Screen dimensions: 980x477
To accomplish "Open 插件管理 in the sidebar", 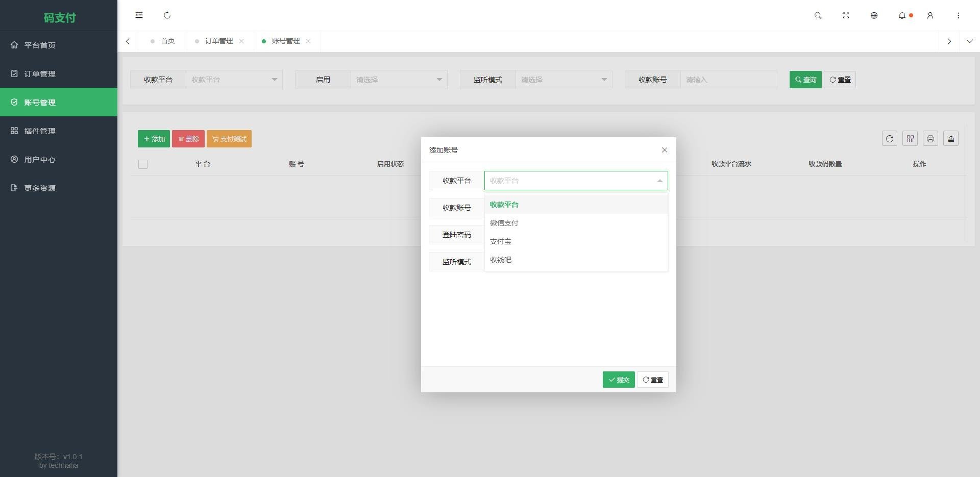I will click(x=40, y=131).
